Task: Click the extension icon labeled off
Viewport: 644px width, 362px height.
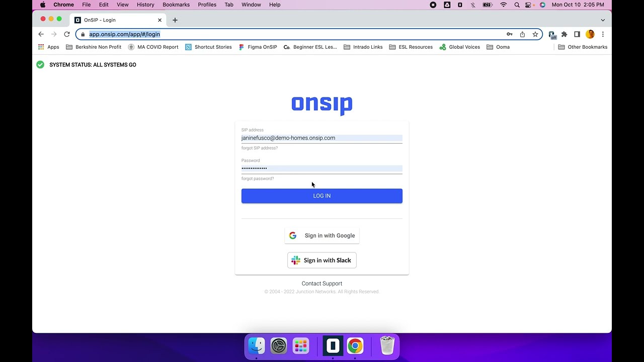Action: [x=552, y=35]
